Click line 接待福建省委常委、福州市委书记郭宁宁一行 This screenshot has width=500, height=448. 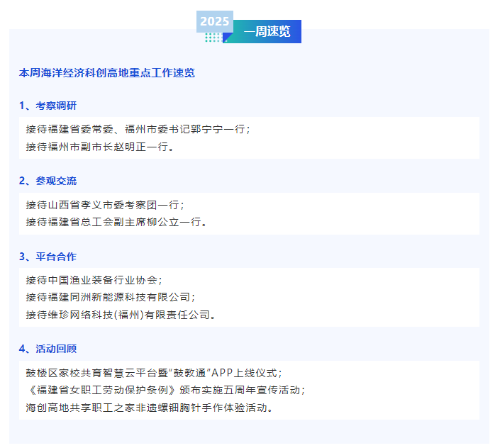tap(138, 129)
